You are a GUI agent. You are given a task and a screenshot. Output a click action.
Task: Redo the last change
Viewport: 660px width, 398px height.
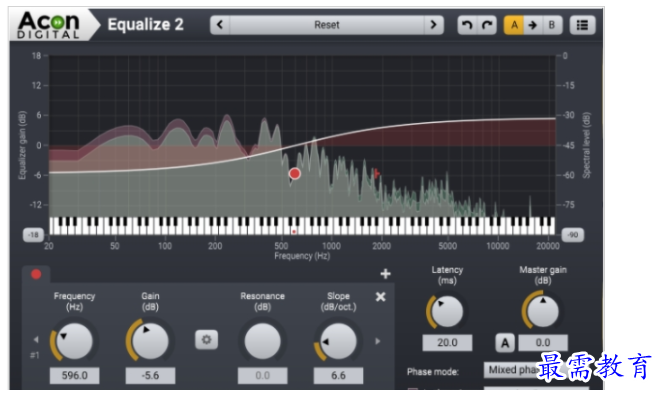click(487, 25)
